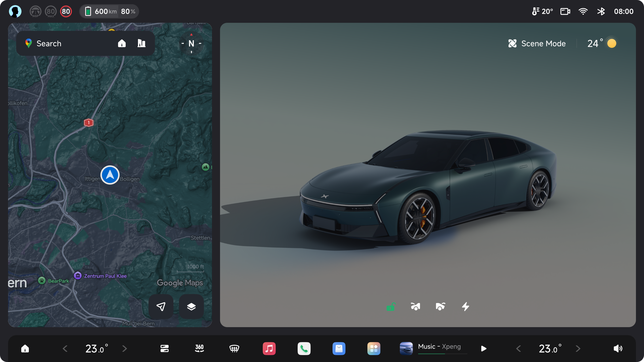Image resolution: width=644 pixels, height=362 pixels.
Task: Seek on the music progress bar
Action: [443, 354]
